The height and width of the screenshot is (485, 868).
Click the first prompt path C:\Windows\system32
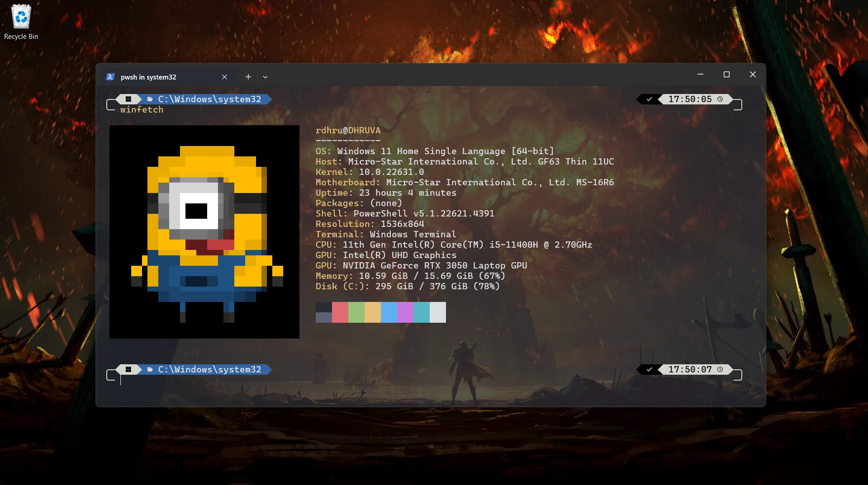(x=210, y=99)
